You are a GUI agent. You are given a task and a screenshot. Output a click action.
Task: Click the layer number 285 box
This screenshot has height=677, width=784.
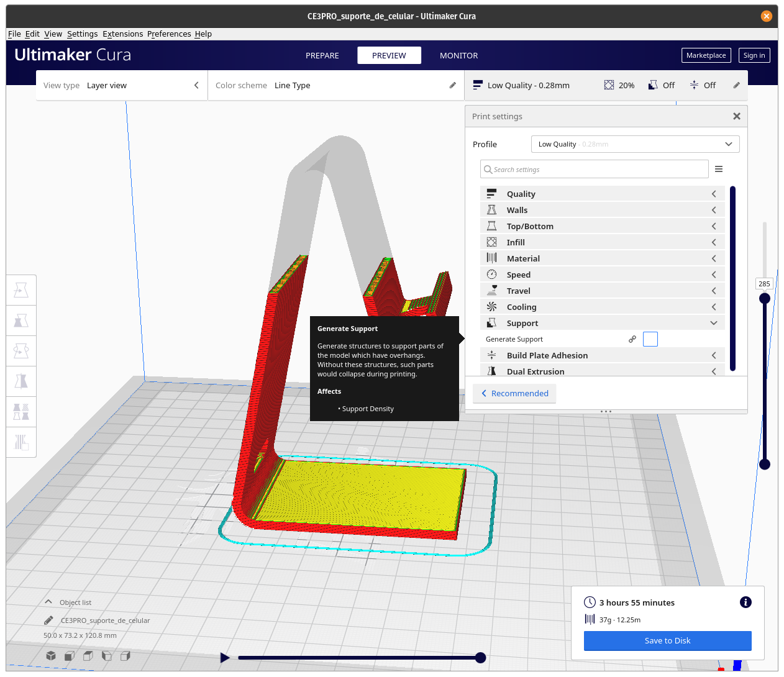[764, 283]
